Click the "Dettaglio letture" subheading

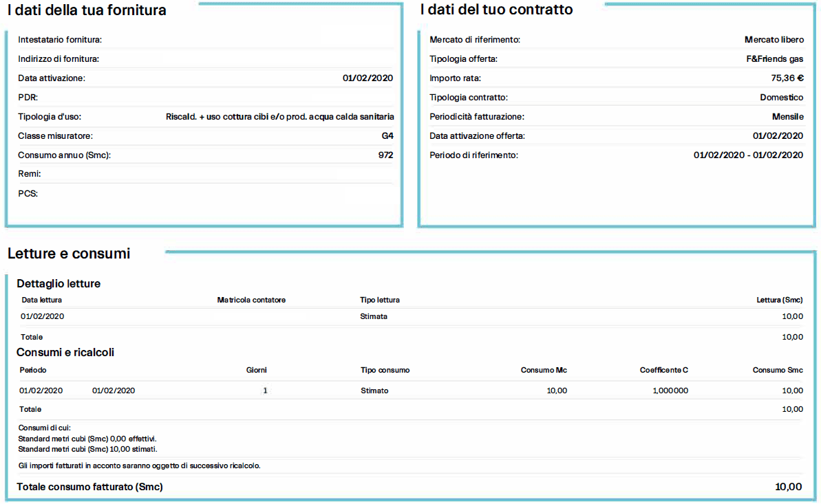58,283
